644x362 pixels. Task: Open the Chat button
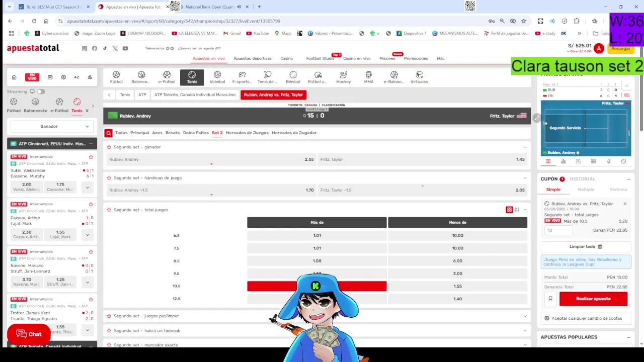29,334
